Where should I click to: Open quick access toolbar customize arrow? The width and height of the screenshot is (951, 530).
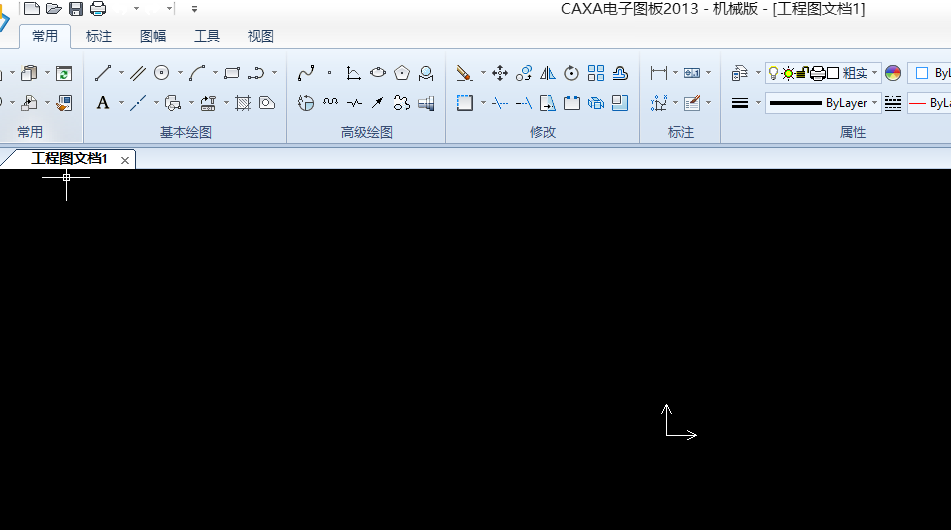(x=194, y=9)
